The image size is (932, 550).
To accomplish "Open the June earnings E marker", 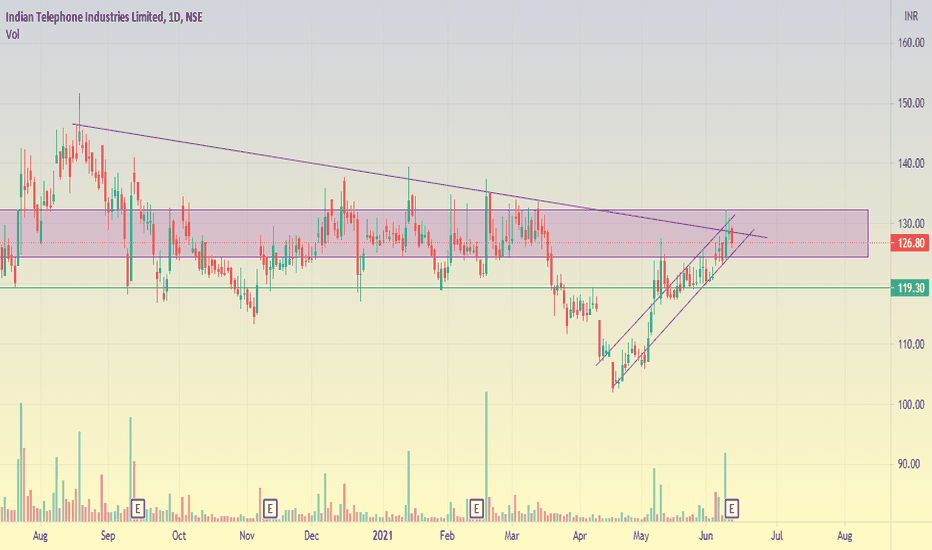I will [732, 509].
